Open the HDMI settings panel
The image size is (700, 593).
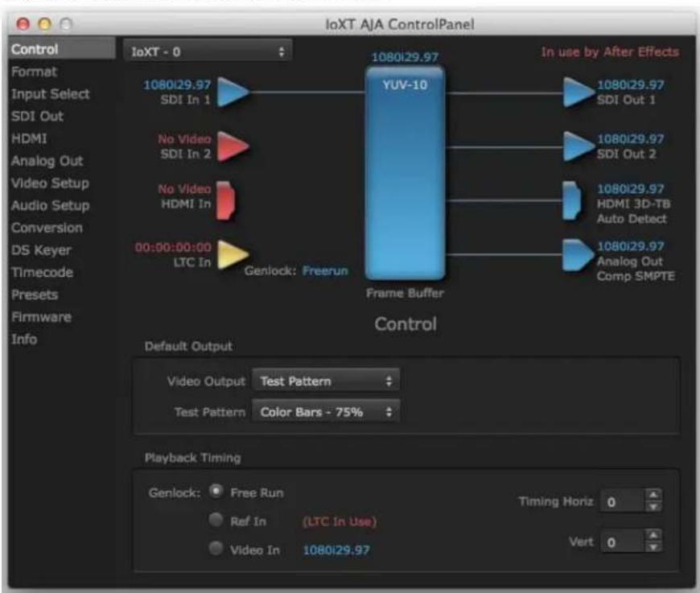(29, 138)
